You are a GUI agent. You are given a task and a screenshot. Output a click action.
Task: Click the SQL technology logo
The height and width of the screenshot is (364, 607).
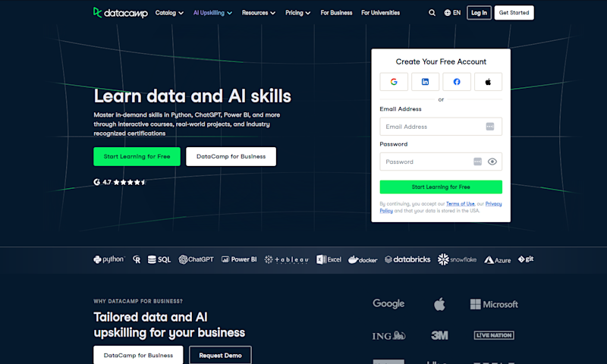(159, 259)
